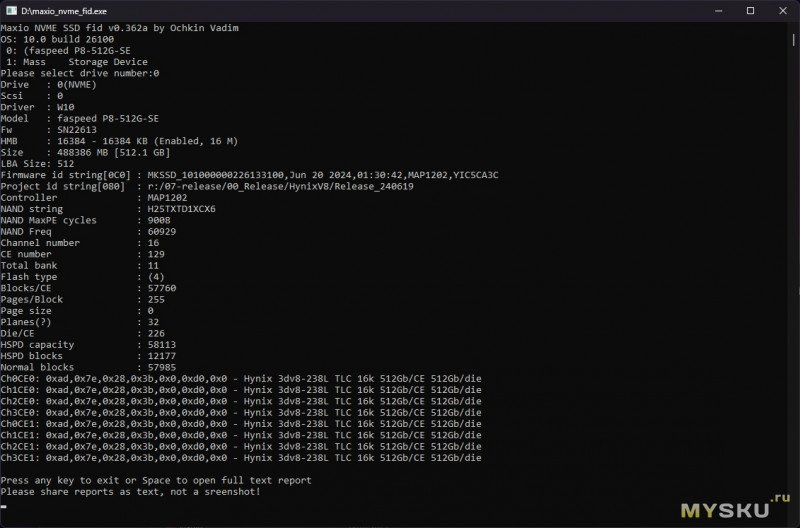Image resolution: width=800 pixels, height=528 pixels.
Task: Click the Project id string path
Action: coord(280,186)
